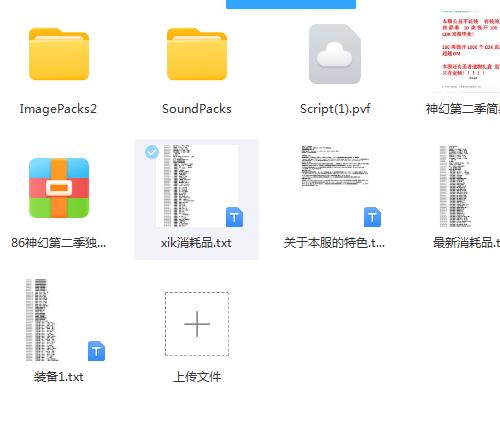This screenshot has height=435, width=500.
Task: Open the 关于本服的特色 text preview thumbnail
Action: pos(335,166)
